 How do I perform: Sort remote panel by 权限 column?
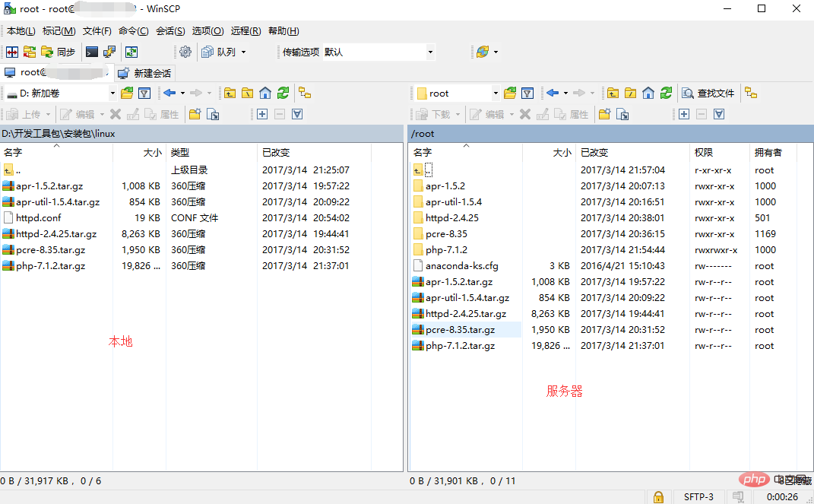coord(720,152)
